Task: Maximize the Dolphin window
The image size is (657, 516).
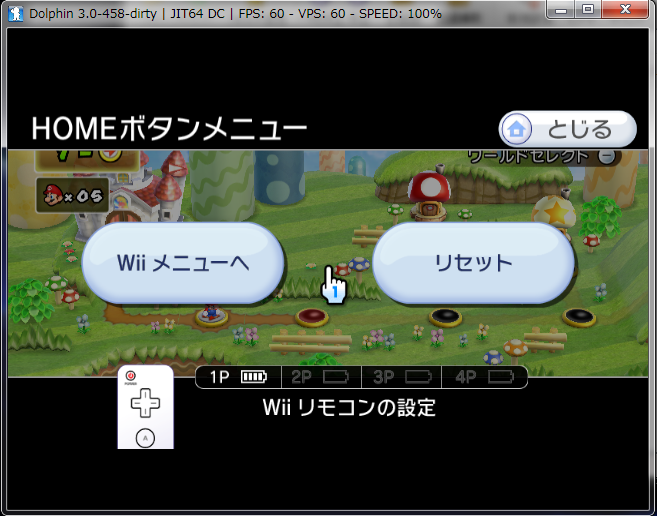Action: [588, 10]
